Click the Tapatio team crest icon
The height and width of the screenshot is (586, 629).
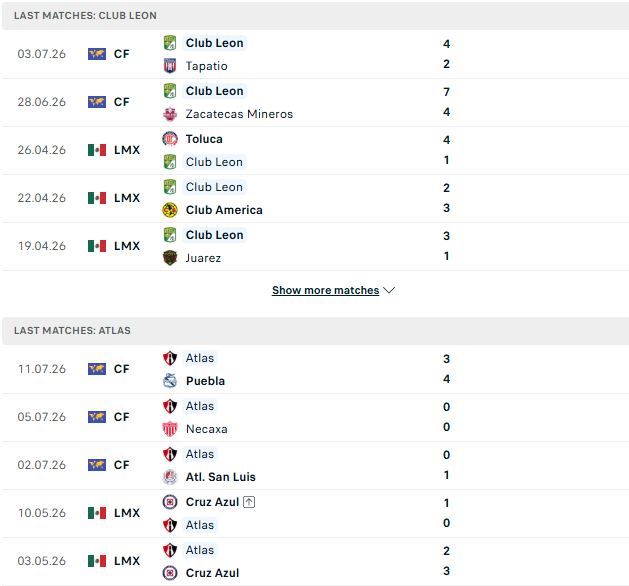[x=170, y=66]
